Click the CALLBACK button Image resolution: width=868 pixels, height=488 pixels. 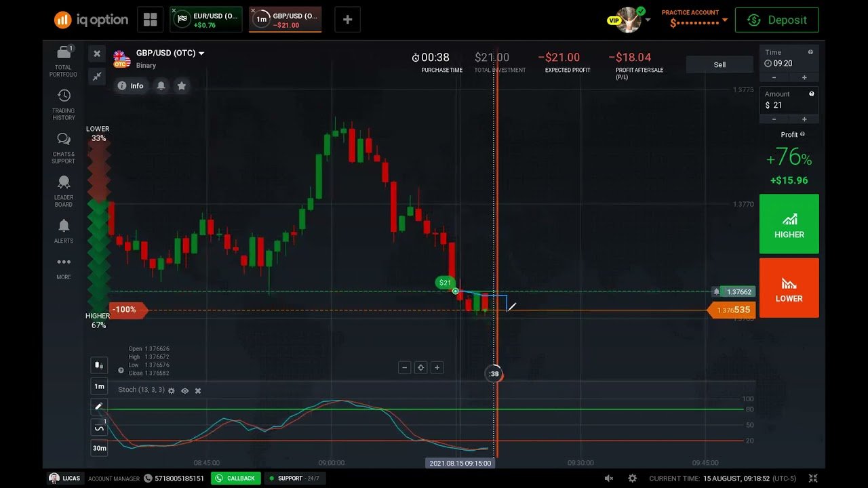[x=235, y=479]
